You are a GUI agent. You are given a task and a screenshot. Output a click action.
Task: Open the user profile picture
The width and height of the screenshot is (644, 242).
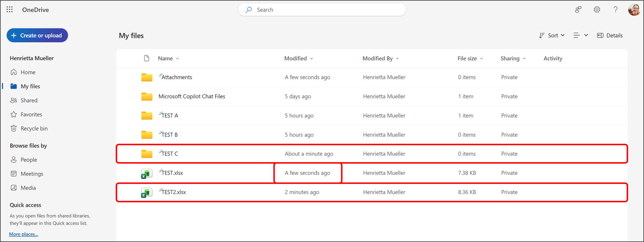tap(634, 10)
